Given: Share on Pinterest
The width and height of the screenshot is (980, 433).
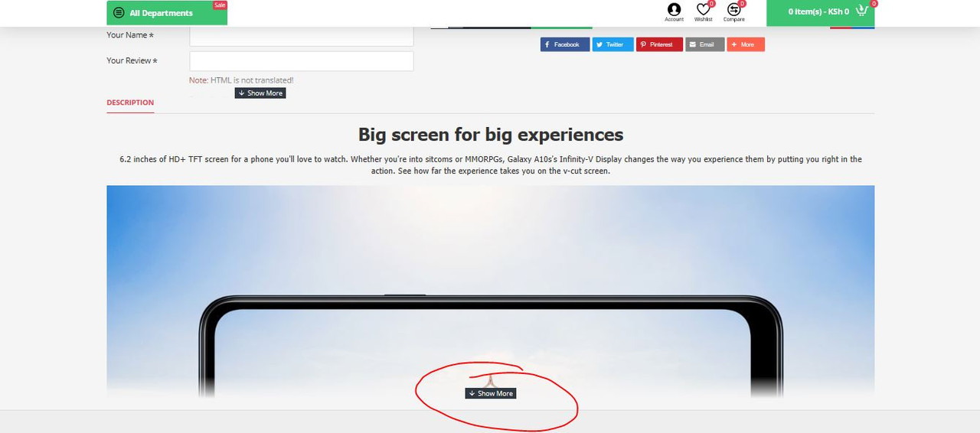Looking at the screenshot, I should 659,44.
